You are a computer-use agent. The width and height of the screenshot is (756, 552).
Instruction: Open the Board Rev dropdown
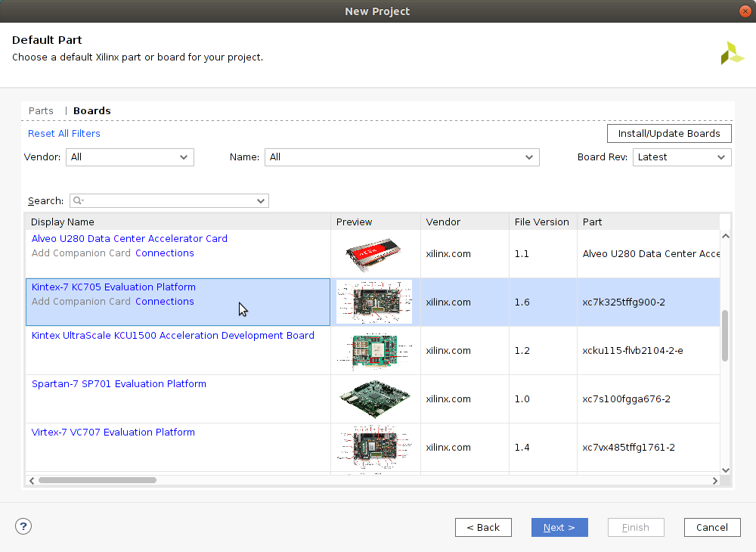[x=681, y=157]
